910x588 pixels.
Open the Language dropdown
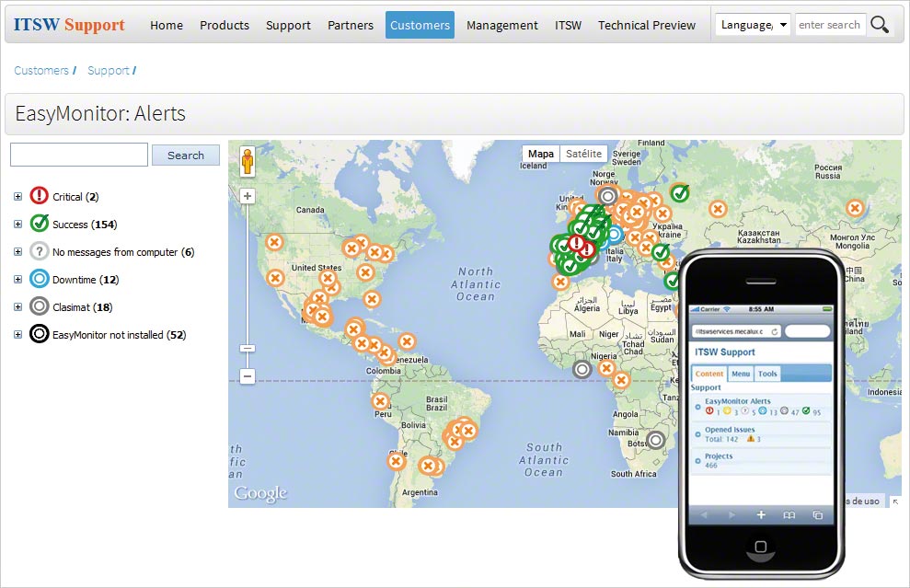(753, 25)
